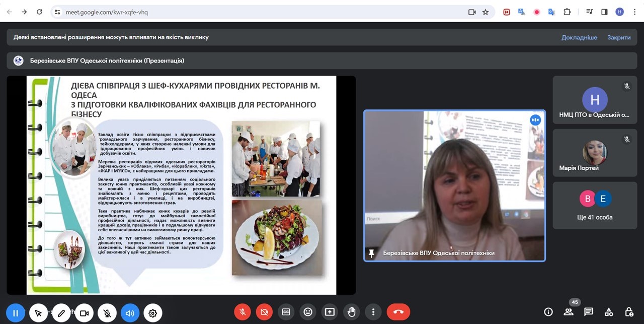The width and height of the screenshot is (644, 324).
Task: Open Chrome's browser extensions puzzle menu
Action: (x=567, y=12)
